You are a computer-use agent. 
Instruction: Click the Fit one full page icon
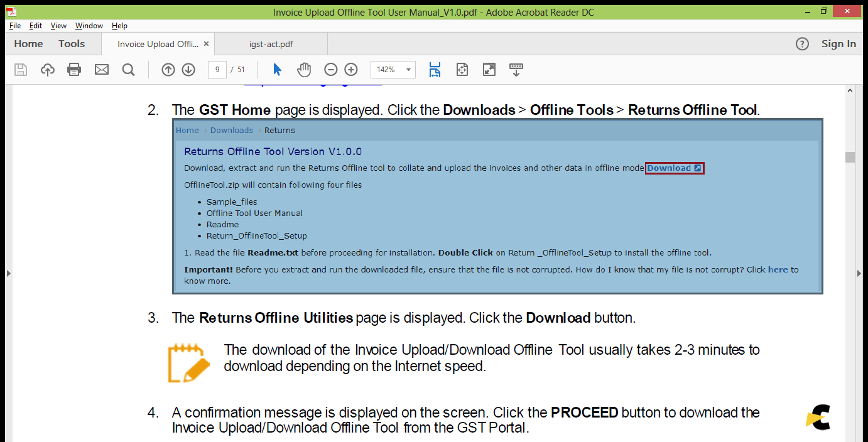462,70
